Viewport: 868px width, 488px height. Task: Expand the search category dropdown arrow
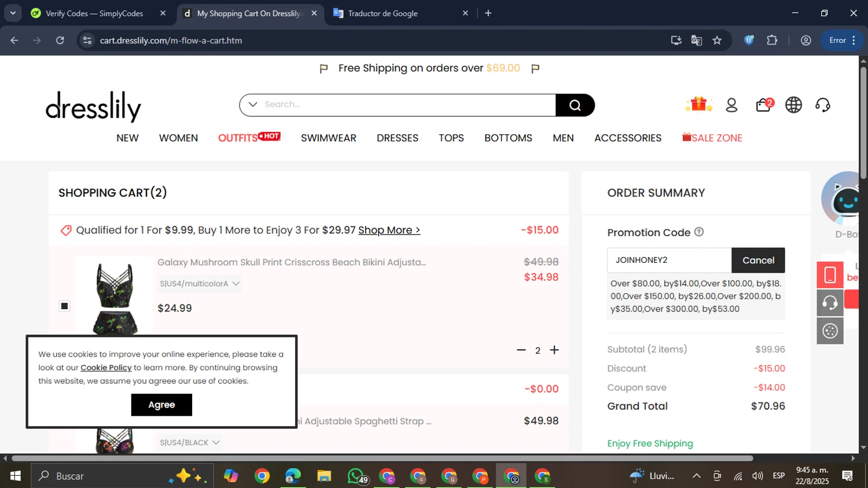(253, 105)
